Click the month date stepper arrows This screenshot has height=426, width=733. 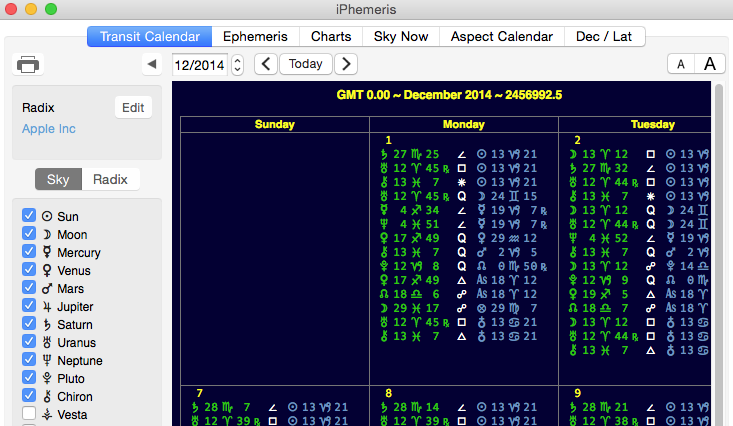tap(237, 65)
